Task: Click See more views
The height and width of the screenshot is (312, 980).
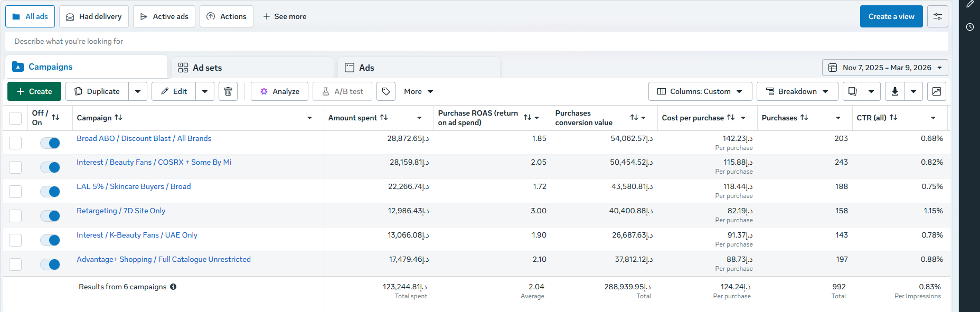Action: [x=285, y=16]
